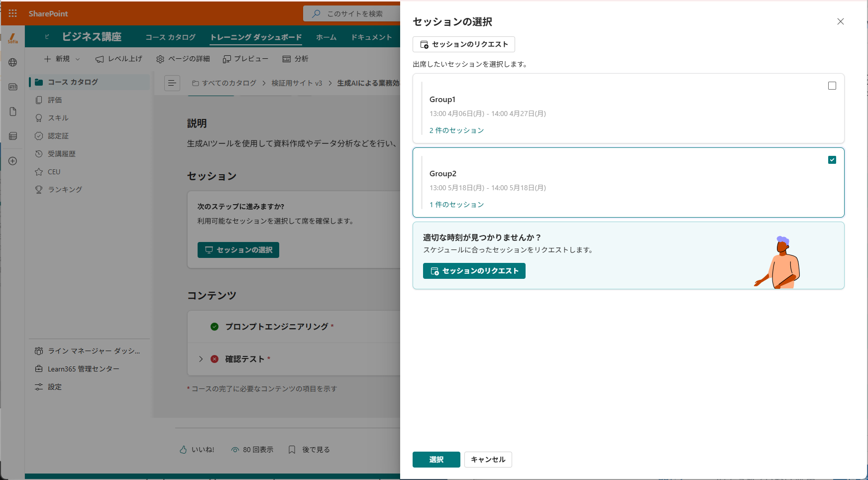The width and height of the screenshot is (868, 480).
Task: Select the Group1 session title
Action: tap(442, 100)
